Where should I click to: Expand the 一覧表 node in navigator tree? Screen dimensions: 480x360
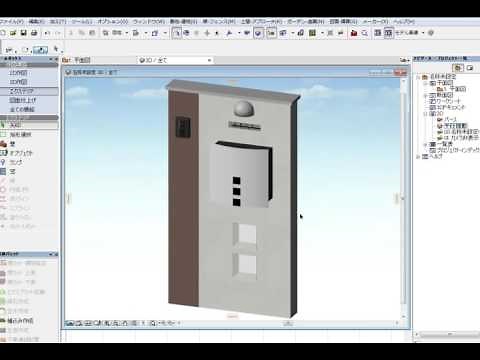point(426,144)
